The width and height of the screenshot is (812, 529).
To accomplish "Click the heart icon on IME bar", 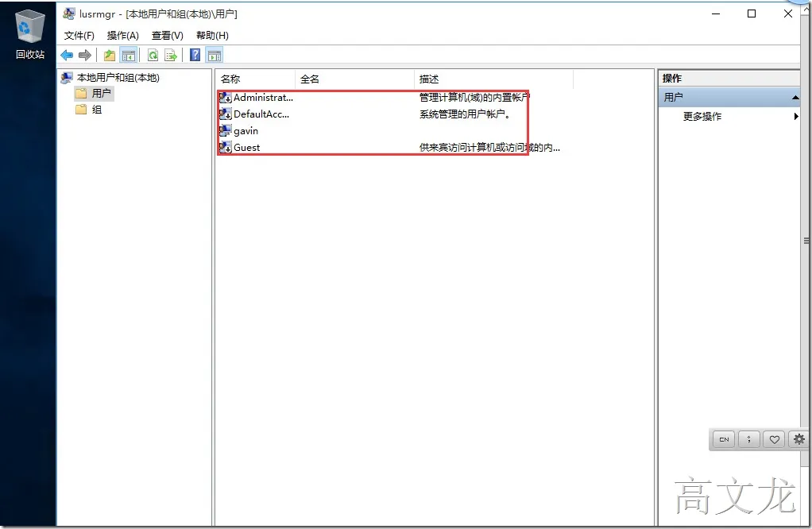I will (774, 439).
